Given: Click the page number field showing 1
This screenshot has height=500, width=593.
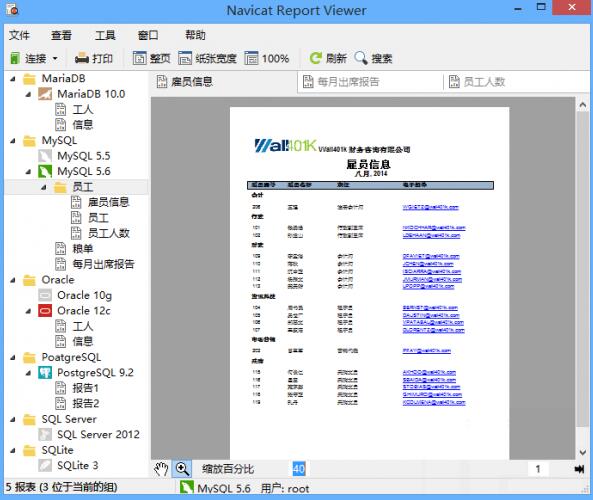Looking at the screenshot, I should 538,469.
